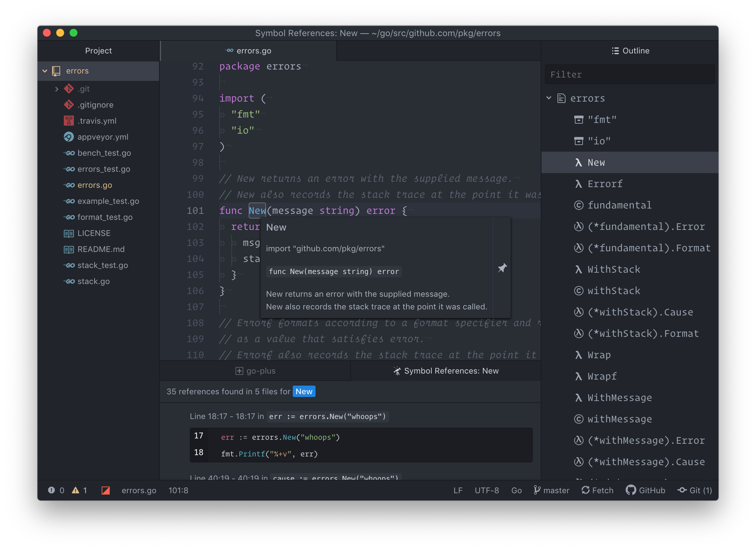Click the pin icon in hover tooltip
756x550 pixels.
[502, 268]
